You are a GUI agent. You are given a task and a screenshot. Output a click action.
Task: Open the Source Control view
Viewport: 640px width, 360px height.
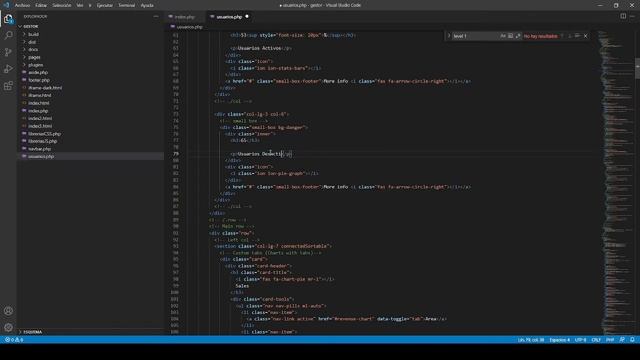[8, 52]
